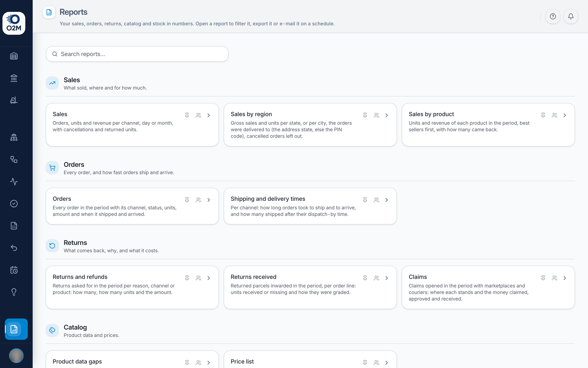
Task: Pin the Sales report card
Action: [187, 115]
